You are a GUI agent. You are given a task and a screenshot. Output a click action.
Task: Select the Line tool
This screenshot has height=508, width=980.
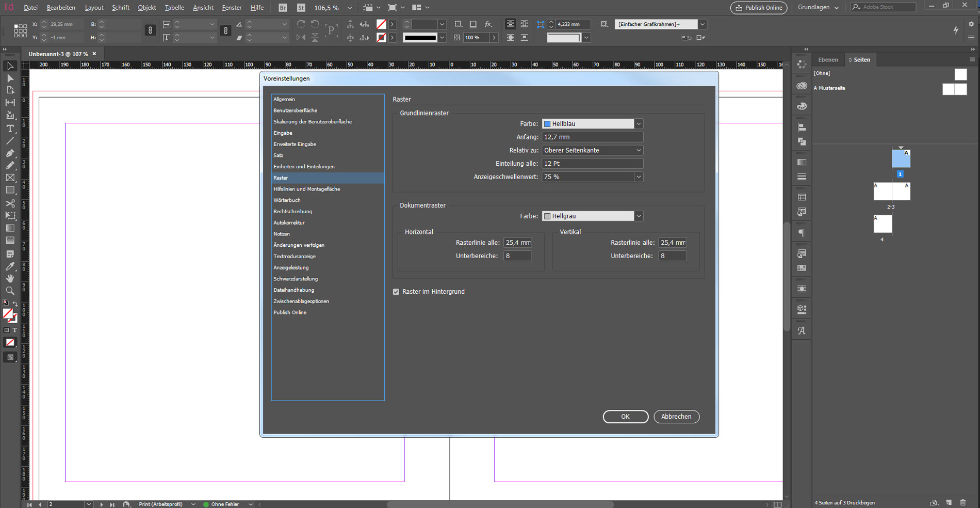point(10,141)
